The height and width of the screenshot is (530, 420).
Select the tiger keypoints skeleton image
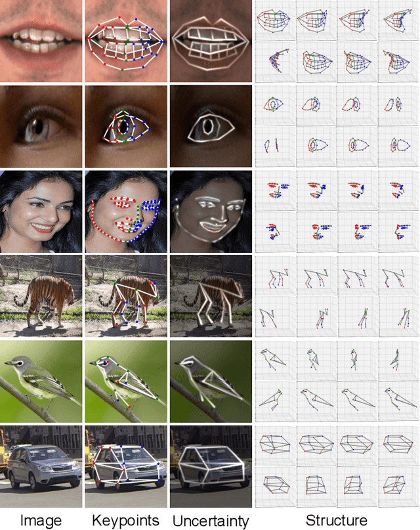(x=126, y=296)
